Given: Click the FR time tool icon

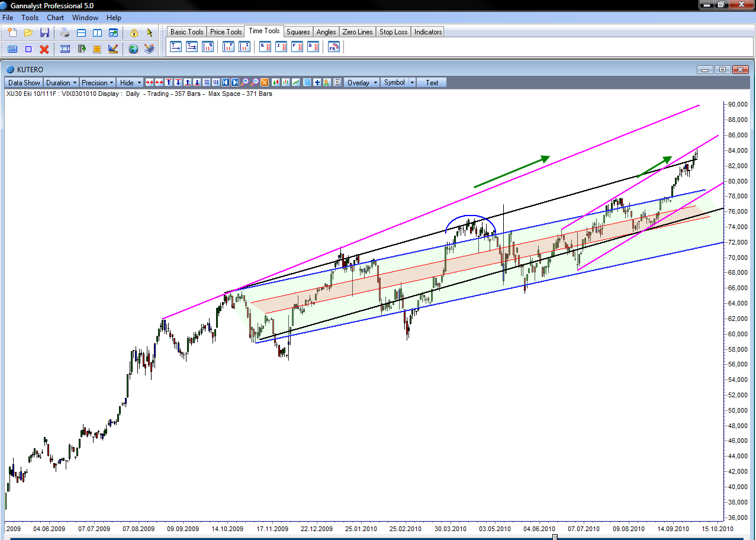Looking at the screenshot, I should pos(334,47).
